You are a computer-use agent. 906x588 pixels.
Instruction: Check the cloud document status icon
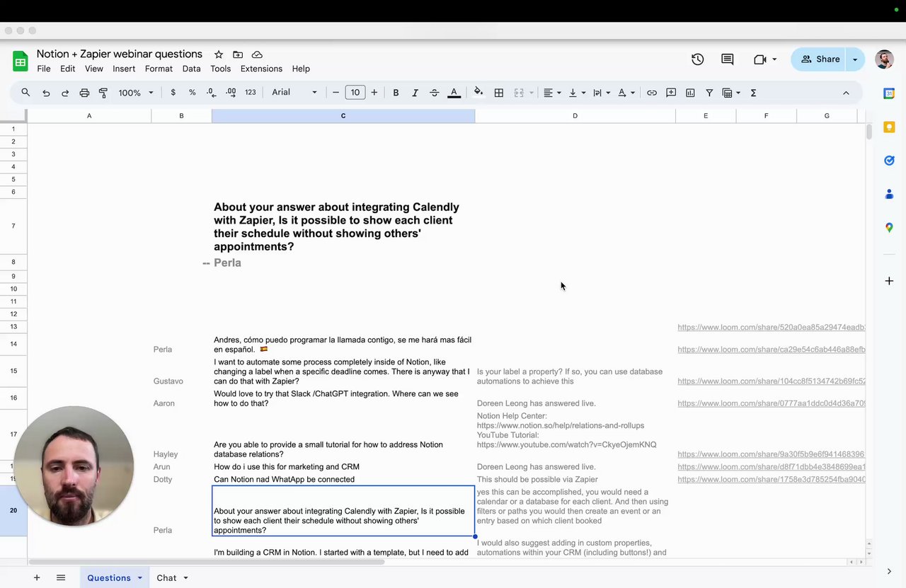(x=257, y=54)
